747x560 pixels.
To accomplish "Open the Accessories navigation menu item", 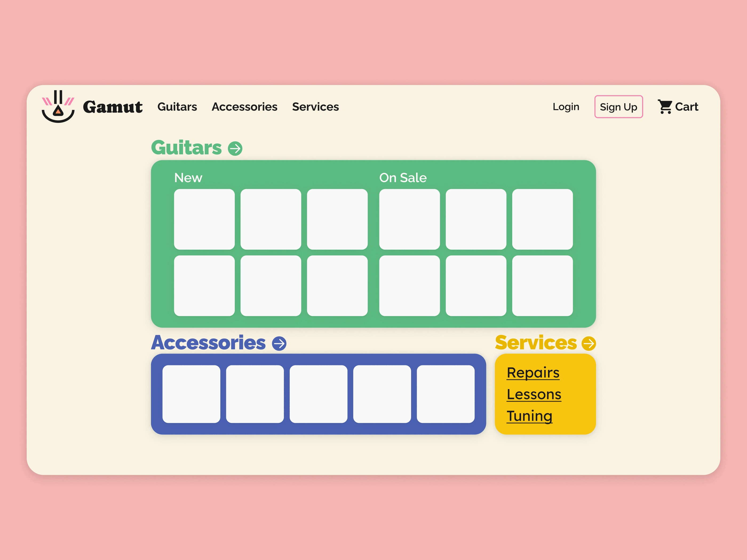I will [x=244, y=107].
